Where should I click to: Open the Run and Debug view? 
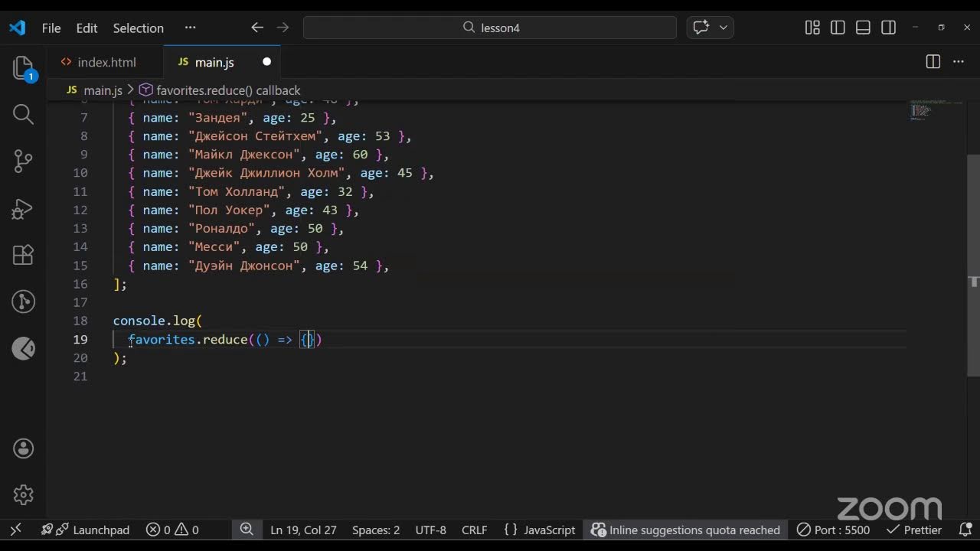[24, 208]
